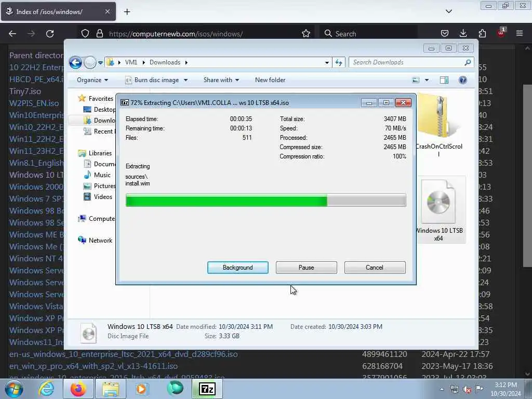
Task: Open recent locations dropdown next to forward arrow
Action: [100, 63]
